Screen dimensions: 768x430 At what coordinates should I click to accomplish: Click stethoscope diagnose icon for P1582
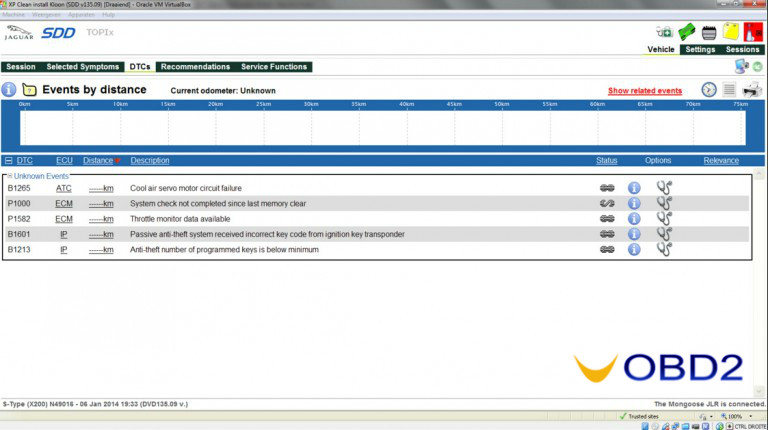point(664,218)
